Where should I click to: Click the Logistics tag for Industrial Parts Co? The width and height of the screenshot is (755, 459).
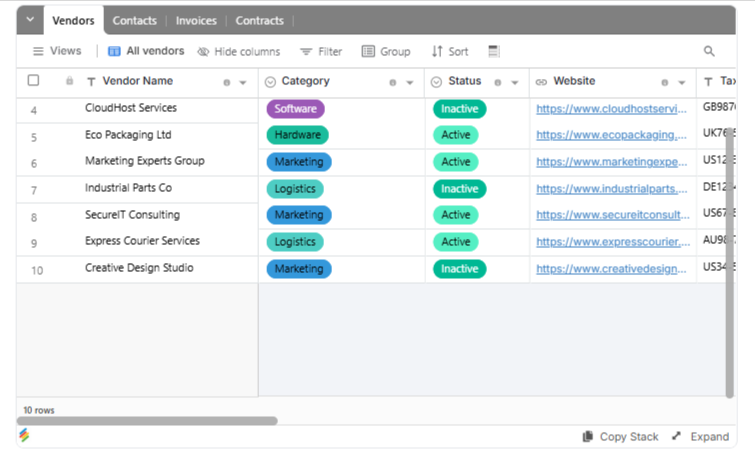click(295, 189)
